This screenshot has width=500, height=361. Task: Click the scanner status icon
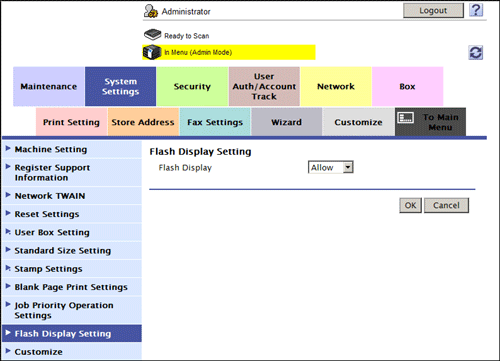(x=152, y=35)
